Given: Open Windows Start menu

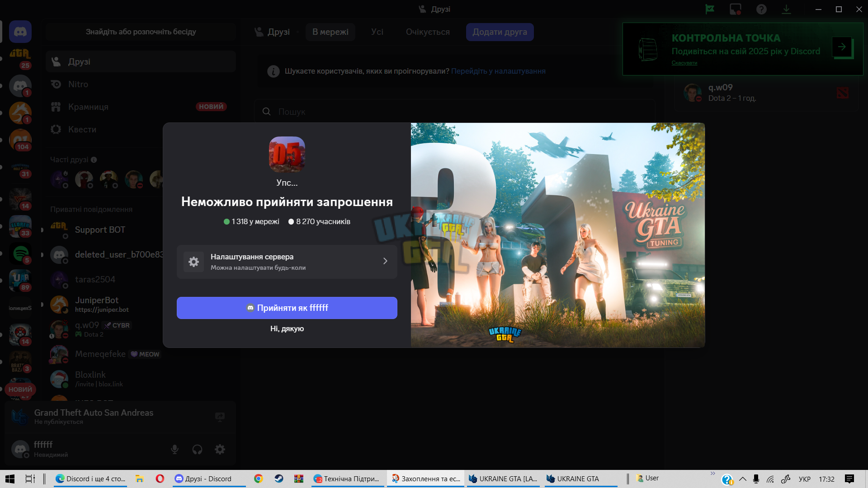Looking at the screenshot, I should tap(10, 479).
